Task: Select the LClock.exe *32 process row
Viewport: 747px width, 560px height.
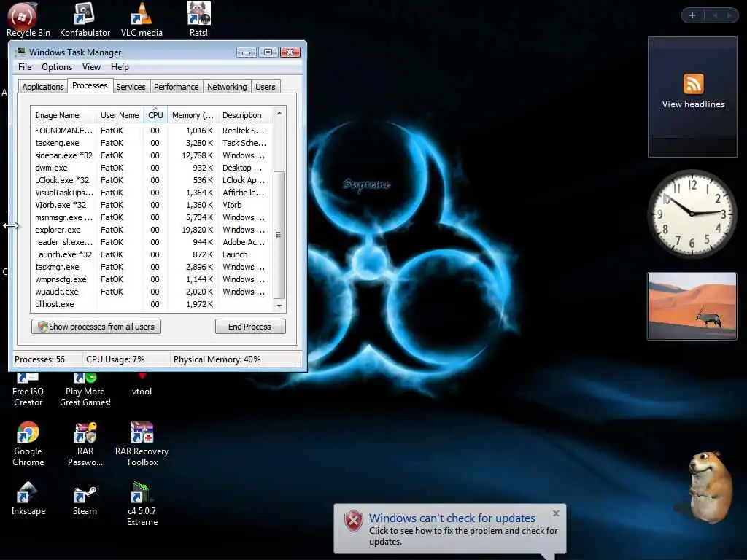Action: coord(152,180)
